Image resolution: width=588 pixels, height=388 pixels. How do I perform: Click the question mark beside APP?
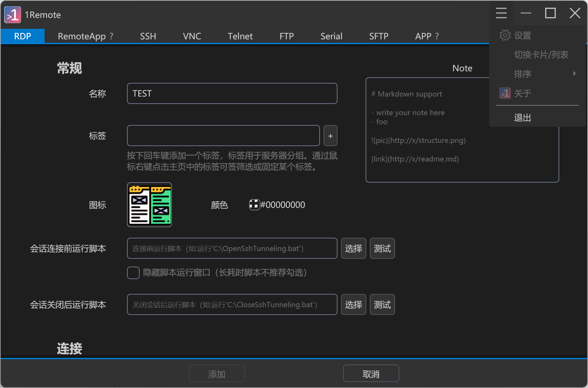tap(437, 36)
